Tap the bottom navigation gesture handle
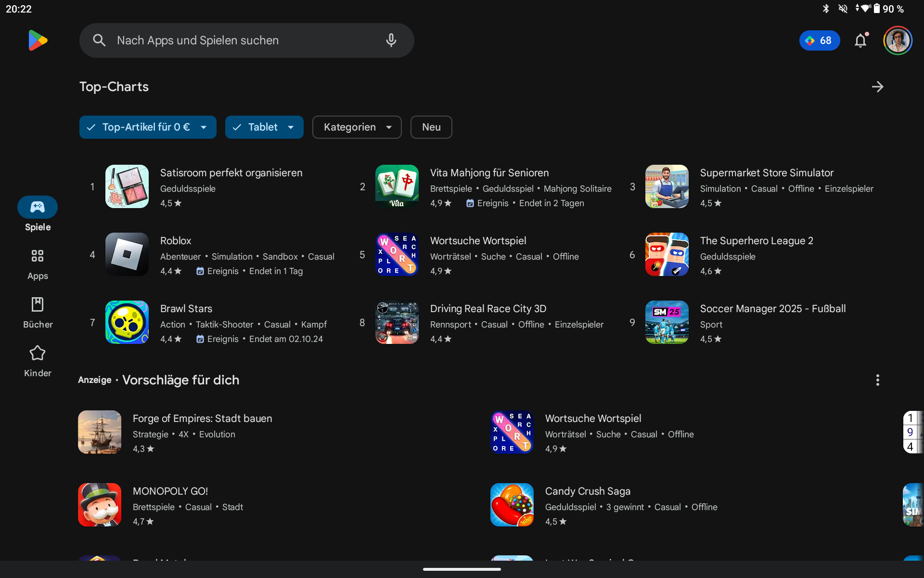Viewport: 924px width, 578px height. (462, 569)
